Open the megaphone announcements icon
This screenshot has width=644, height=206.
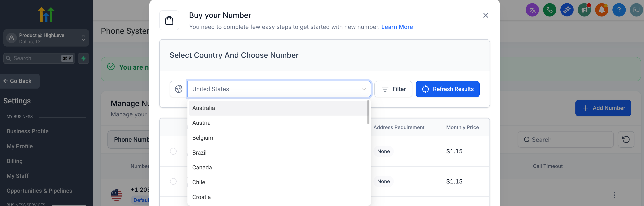(x=584, y=10)
